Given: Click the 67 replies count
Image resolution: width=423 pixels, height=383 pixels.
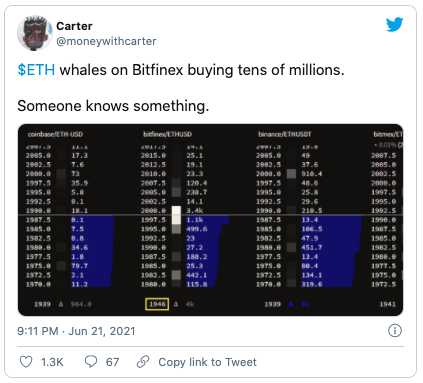Looking at the screenshot, I should coord(112,362).
